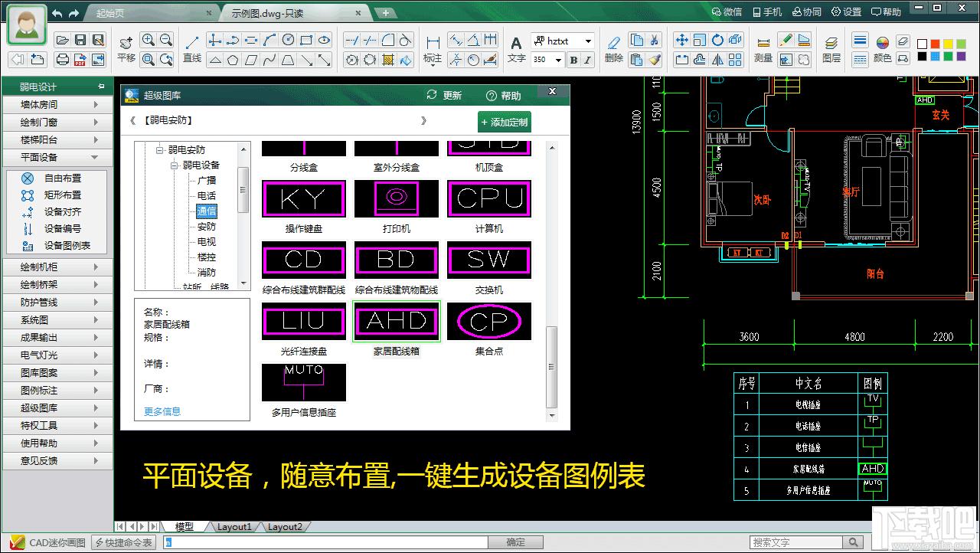
Task: Open the 标注 dimension tool
Action: pos(433,49)
